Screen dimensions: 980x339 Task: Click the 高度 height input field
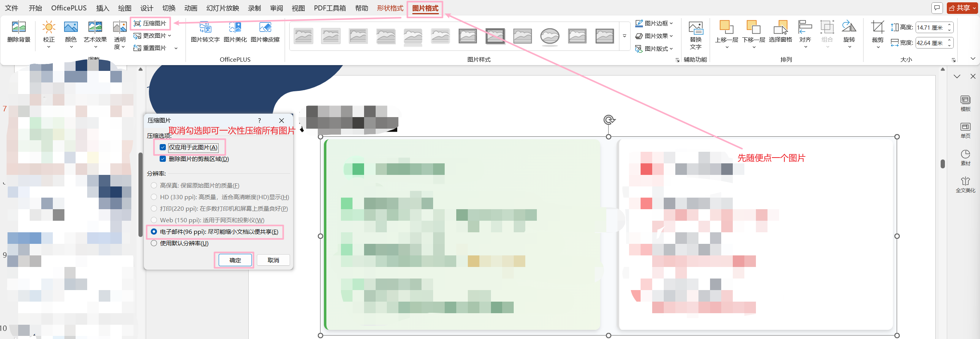tap(929, 27)
